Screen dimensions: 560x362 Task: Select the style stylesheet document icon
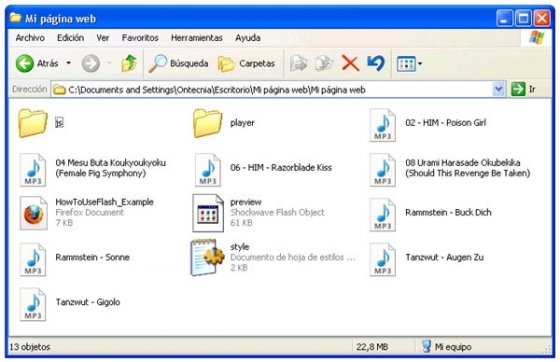pyautogui.click(x=208, y=258)
